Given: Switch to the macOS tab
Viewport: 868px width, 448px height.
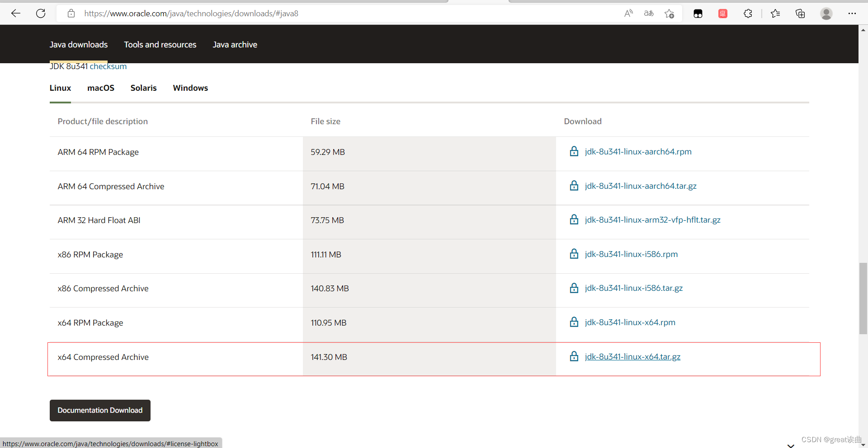Looking at the screenshot, I should tap(101, 88).
